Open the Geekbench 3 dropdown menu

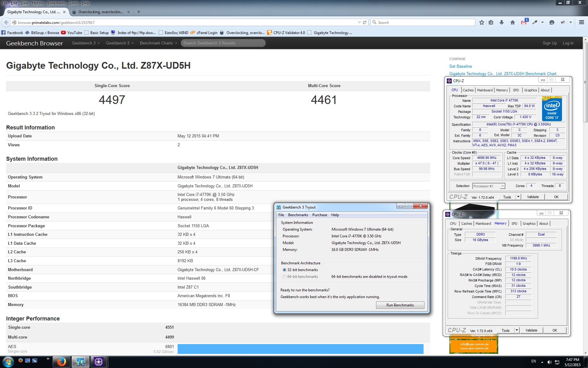click(86, 43)
